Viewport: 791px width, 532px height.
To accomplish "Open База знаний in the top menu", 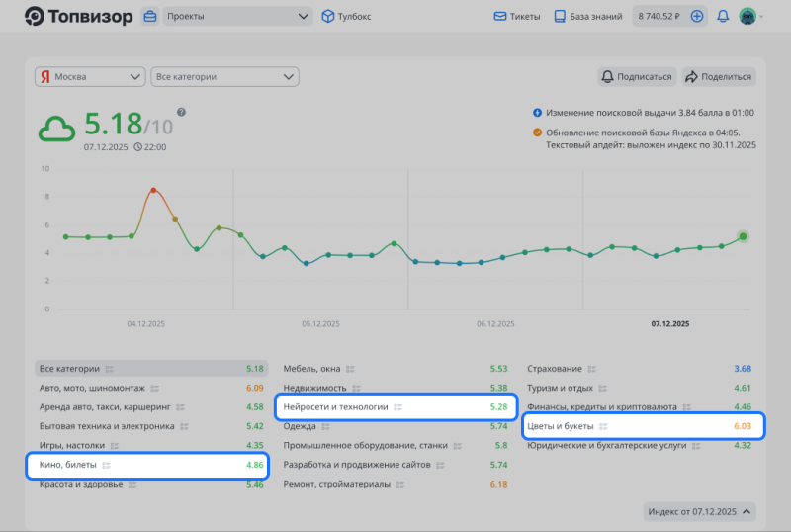I will click(x=588, y=16).
